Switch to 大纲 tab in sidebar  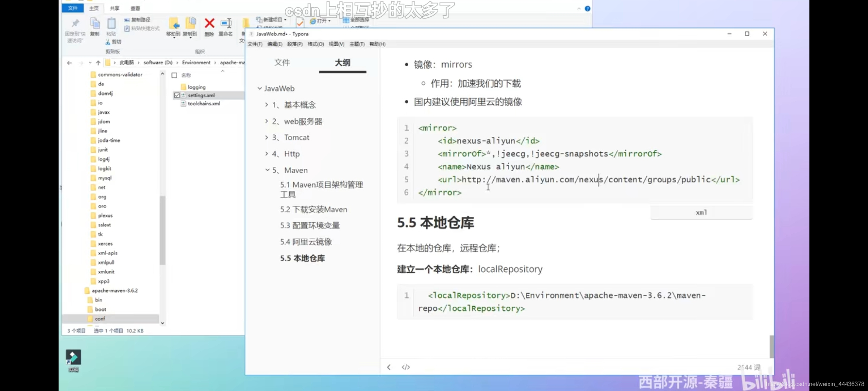342,62
